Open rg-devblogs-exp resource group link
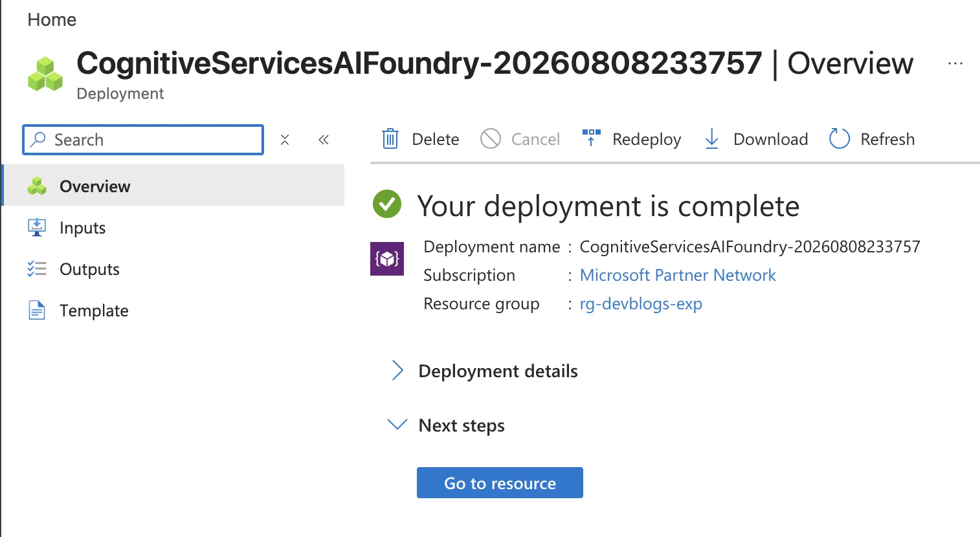This screenshot has width=980, height=537. [x=641, y=304]
